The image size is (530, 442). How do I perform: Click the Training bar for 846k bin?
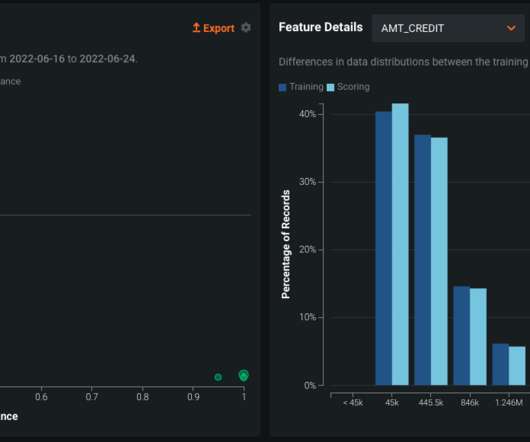coord(462,336)
